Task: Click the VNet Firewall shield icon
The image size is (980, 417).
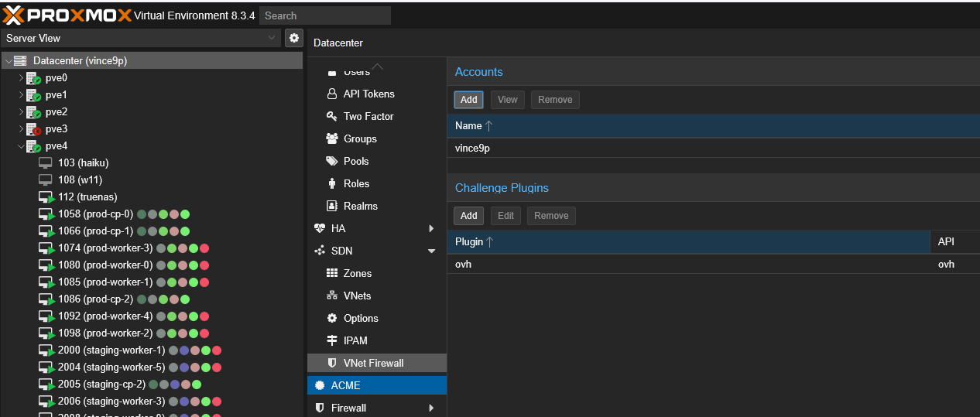Action: pyautogui.click(x=332, y=363)
